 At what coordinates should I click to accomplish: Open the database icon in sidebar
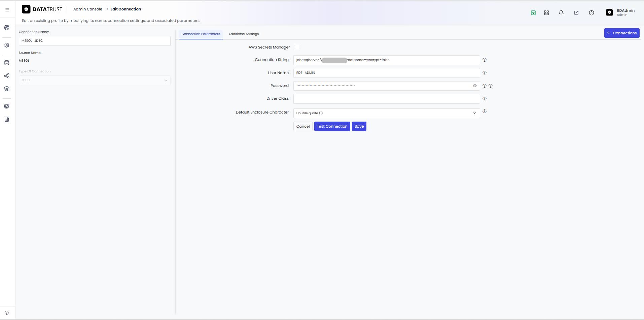coord(7,63)
